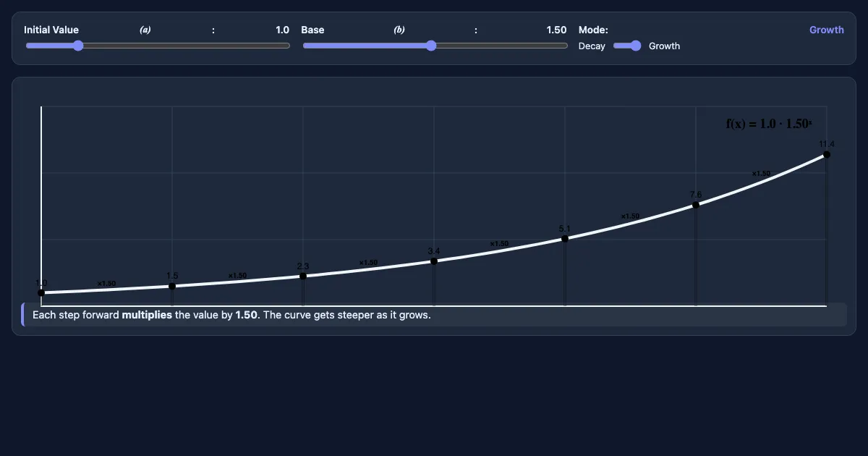Image resolution: width=868 pixels, height=456 pixels.
Task: Click the data point labeled 2.3
Action: (x=303, y=276)
